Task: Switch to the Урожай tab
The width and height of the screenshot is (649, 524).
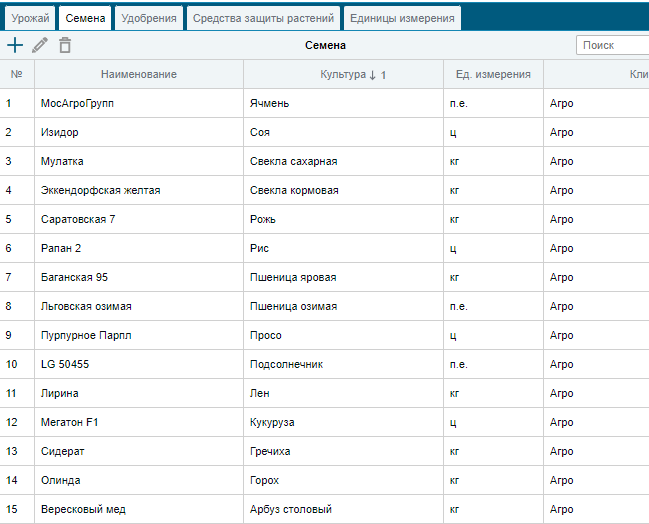Action: pos(30,18)
